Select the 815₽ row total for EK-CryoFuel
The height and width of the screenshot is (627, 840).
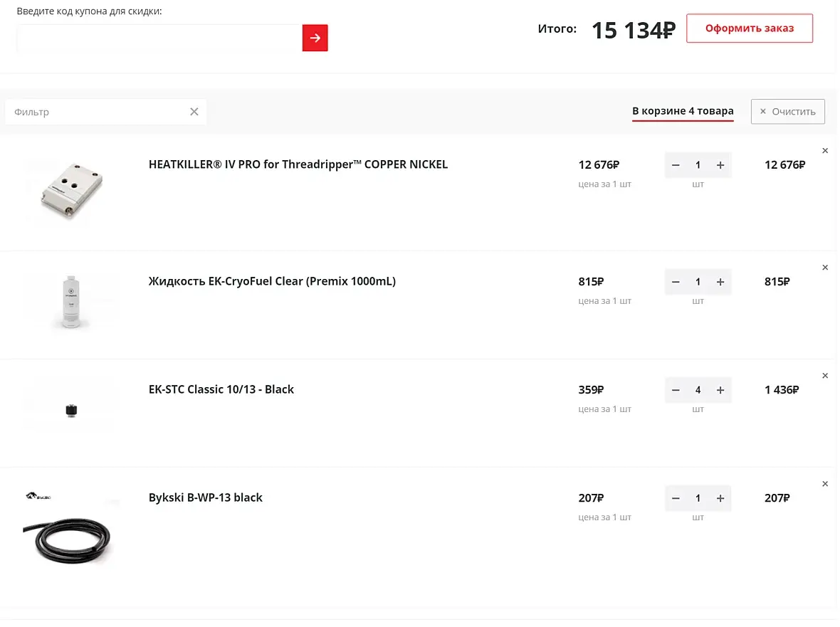coord(777,282)
